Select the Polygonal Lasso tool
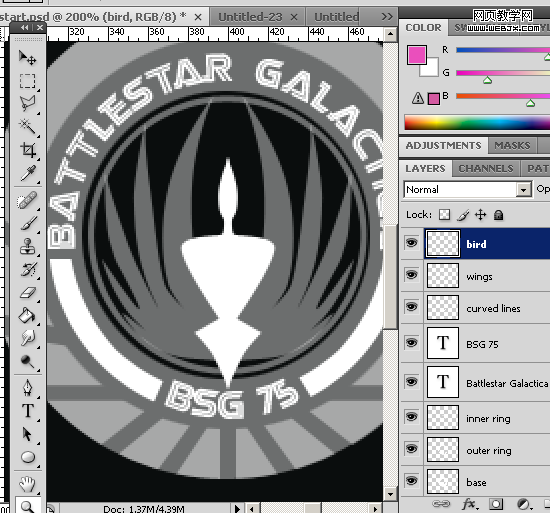The image size is (550, 513). point(27,103)
